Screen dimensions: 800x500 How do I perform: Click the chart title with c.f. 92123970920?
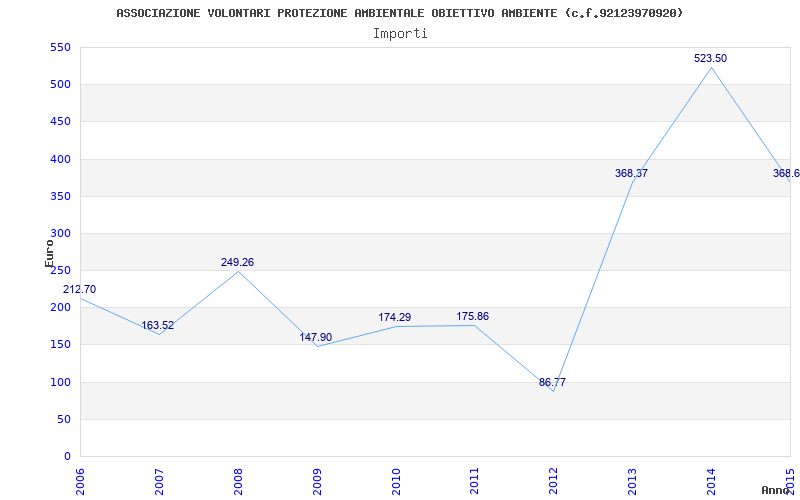399,13
